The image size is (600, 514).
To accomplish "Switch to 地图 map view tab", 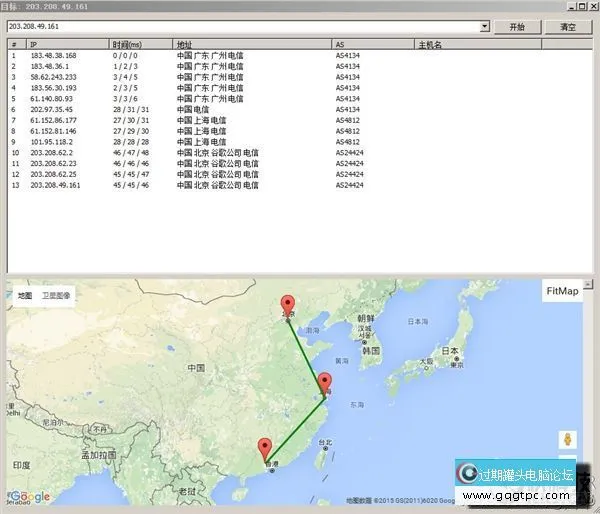I will pyautogui.click(x=25, y=296).
